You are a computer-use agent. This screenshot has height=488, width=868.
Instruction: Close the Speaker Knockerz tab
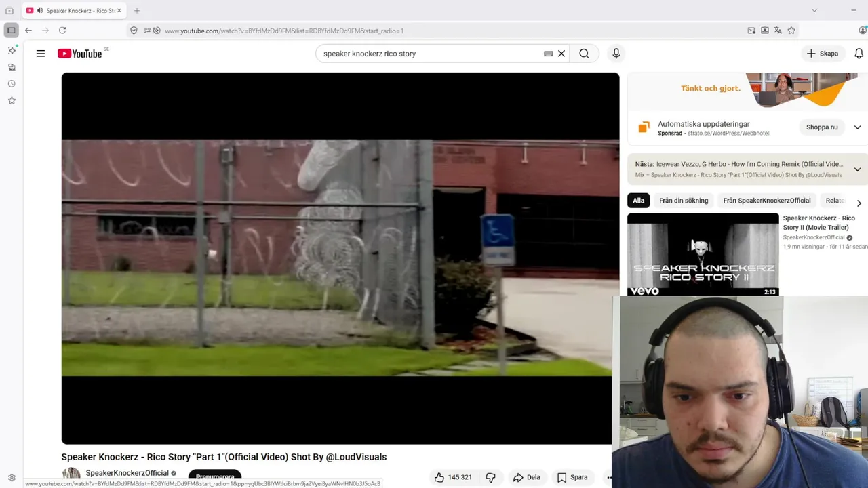[119, 10]
